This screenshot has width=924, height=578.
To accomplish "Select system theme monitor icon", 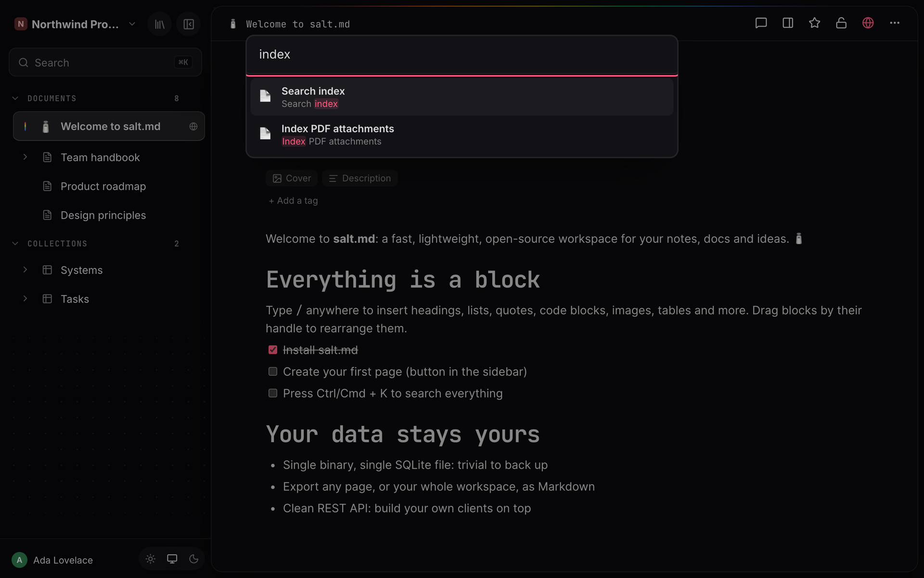I will (172, 559).
